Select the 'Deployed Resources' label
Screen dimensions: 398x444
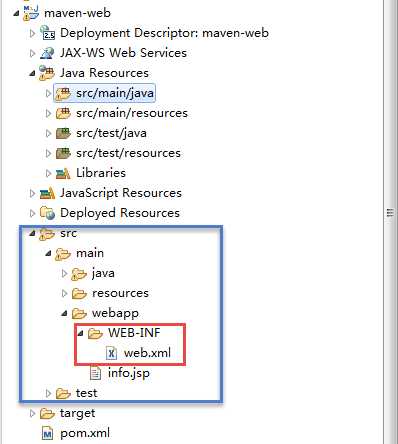[120, 213]
